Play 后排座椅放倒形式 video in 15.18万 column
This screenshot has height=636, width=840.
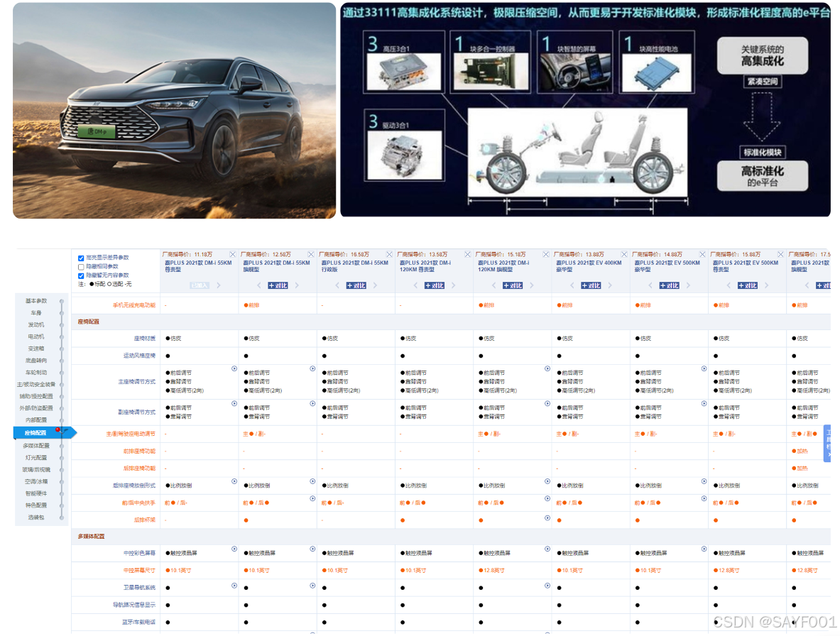pyautogui.click(x=547, y=481)
